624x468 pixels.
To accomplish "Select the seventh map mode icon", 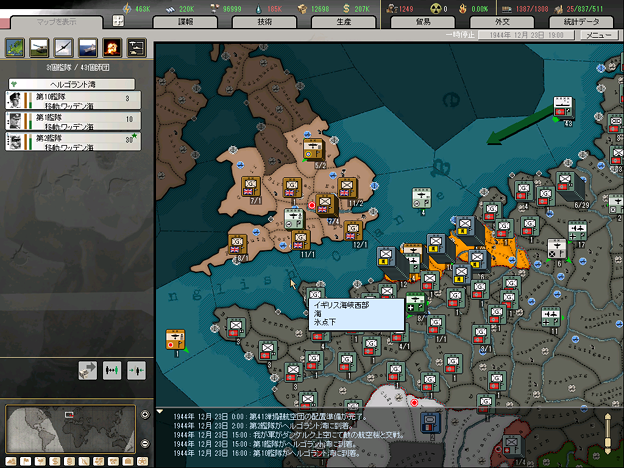I will (x=99, y=461).
